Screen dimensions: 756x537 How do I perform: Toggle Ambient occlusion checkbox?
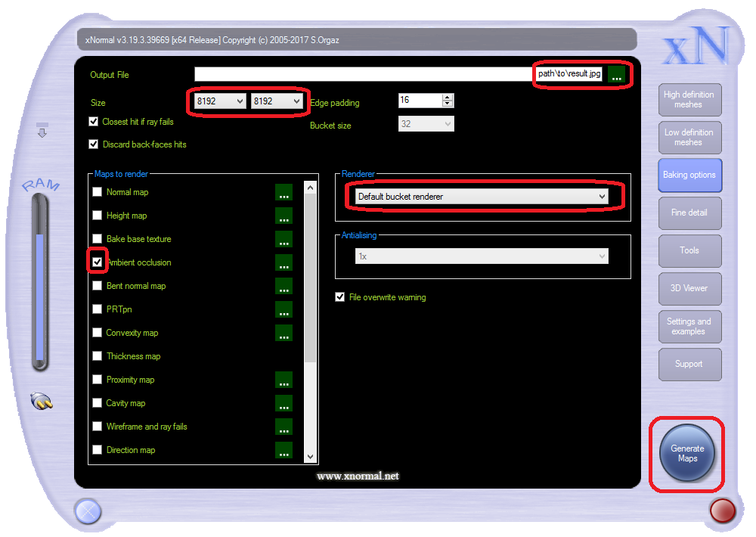tap(98, 262)
